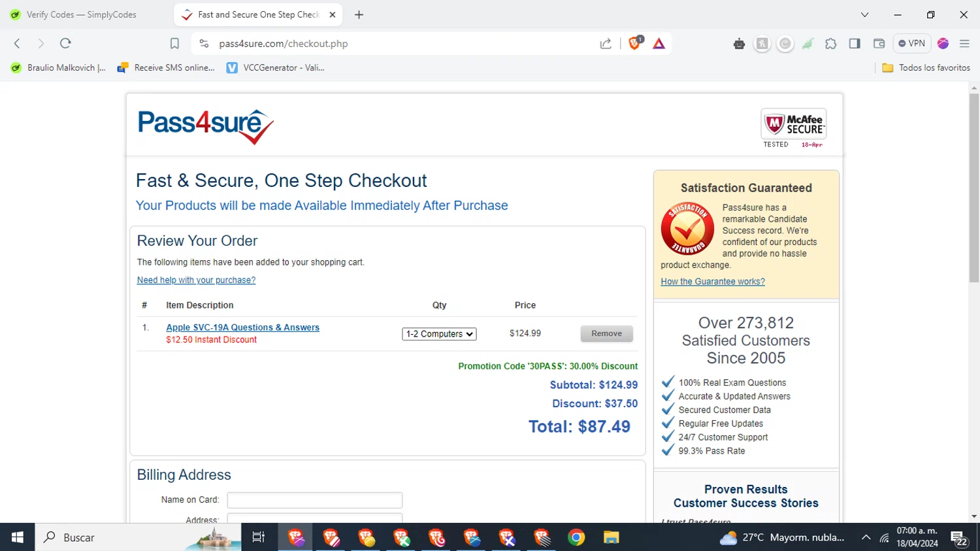Open the grey circular C extension icon

[x=785, y=44]
